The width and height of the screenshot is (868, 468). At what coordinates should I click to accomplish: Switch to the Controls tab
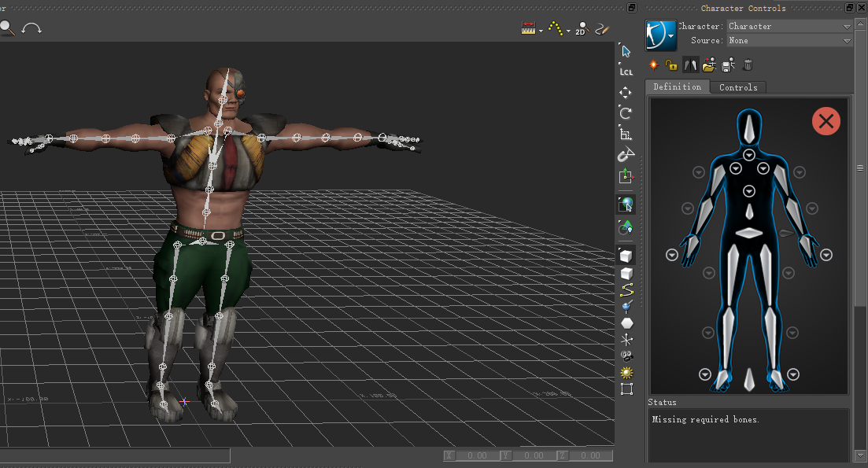(x=738, y=87)
